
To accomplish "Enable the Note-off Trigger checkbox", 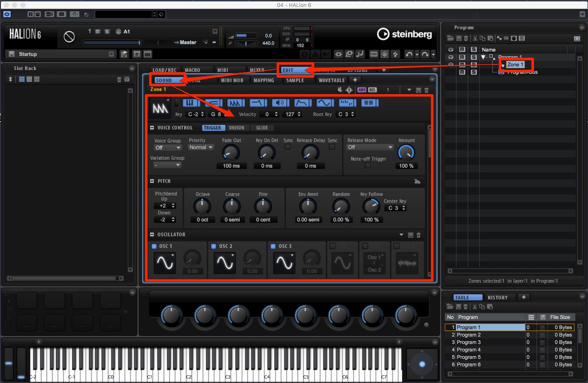I will coord(368,166).
